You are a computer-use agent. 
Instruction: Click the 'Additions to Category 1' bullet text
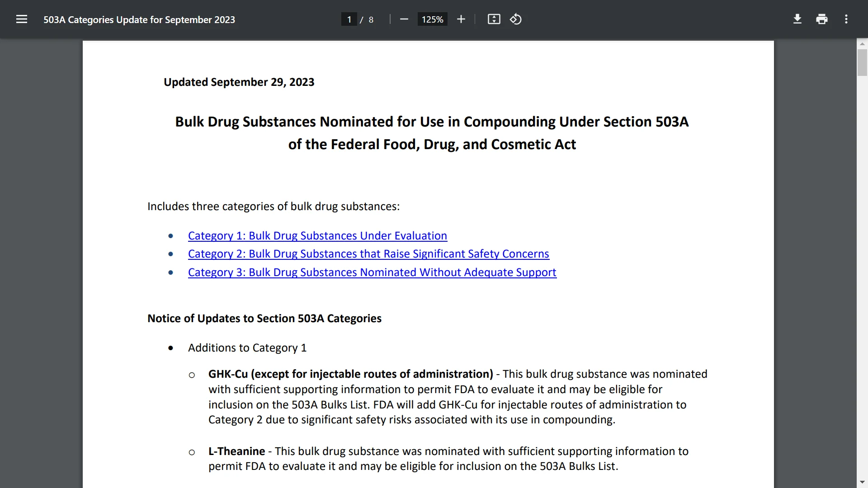247,348
